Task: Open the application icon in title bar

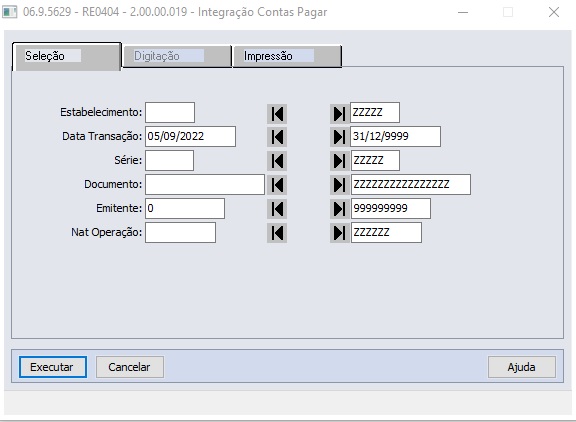Action: tap(10, 12)
